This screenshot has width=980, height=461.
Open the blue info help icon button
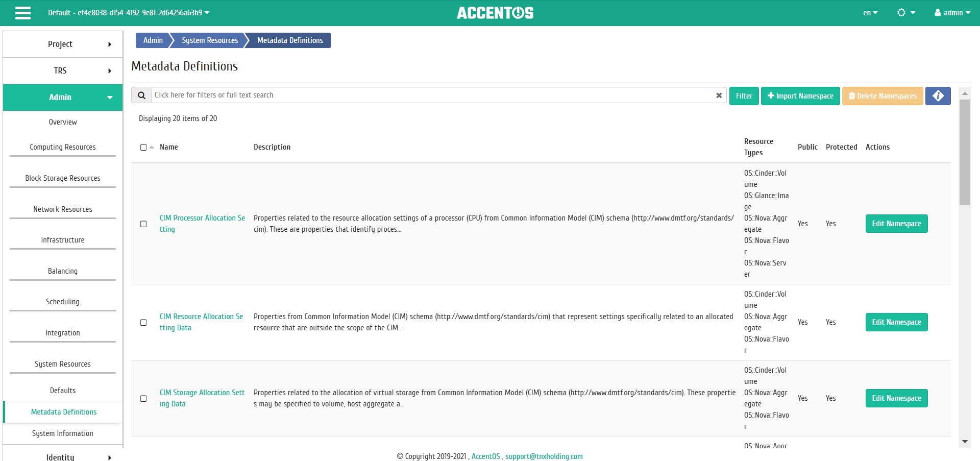[x=938, y=96]
